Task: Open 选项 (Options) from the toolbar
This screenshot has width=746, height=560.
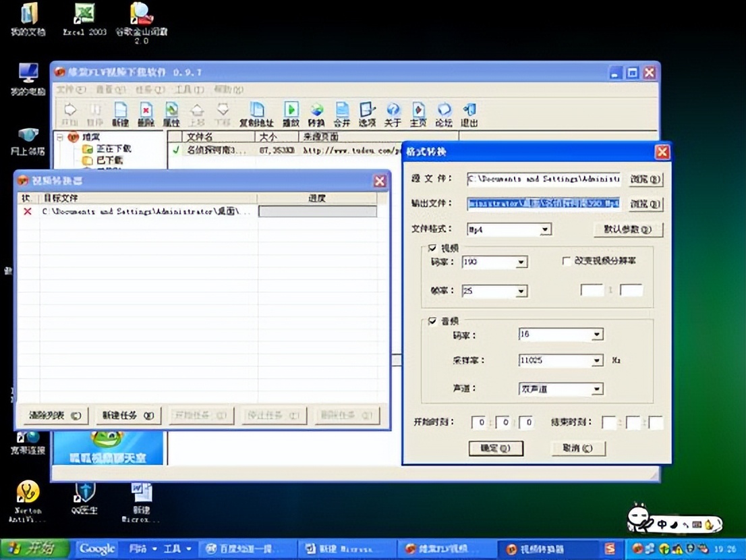Action: 367,113
